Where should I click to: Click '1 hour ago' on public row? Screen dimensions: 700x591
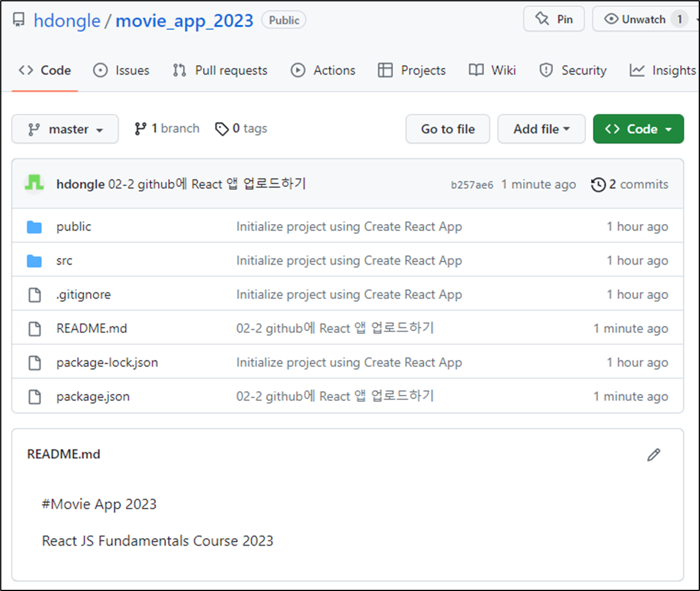coord(638,227)
